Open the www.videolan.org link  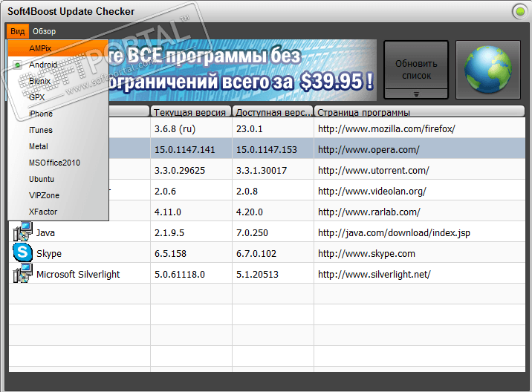(x=372, y=192)
